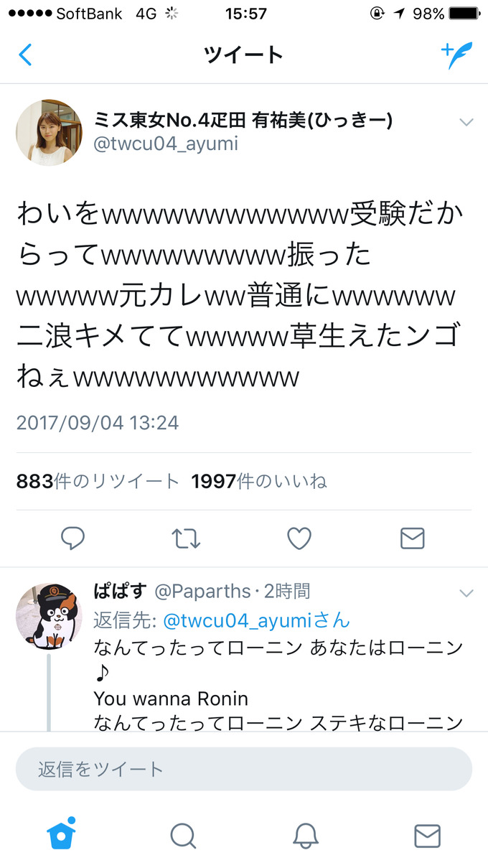View the 883件のリツイート list
The height and width of the screenshot is (868, 488).
click(x=98, y=481)
